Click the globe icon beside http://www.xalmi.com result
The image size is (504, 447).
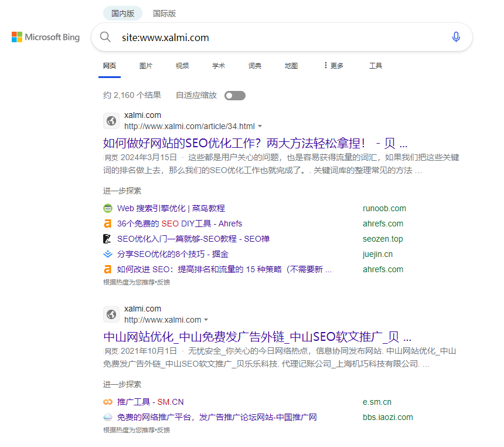point(111,314)
